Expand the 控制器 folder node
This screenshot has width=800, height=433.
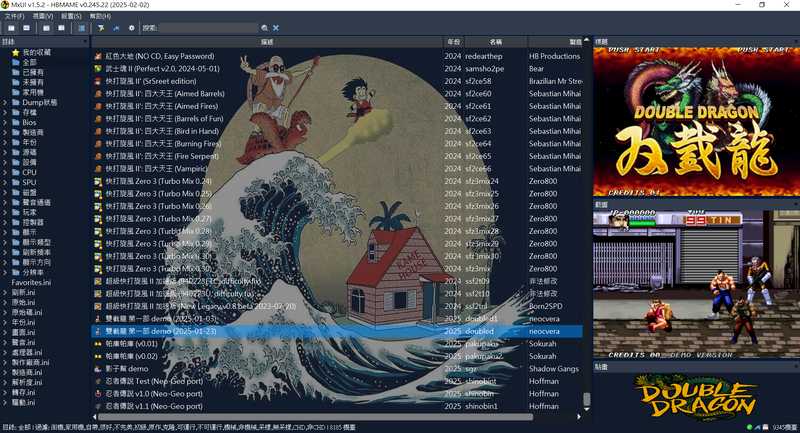[x=5, y=222]
